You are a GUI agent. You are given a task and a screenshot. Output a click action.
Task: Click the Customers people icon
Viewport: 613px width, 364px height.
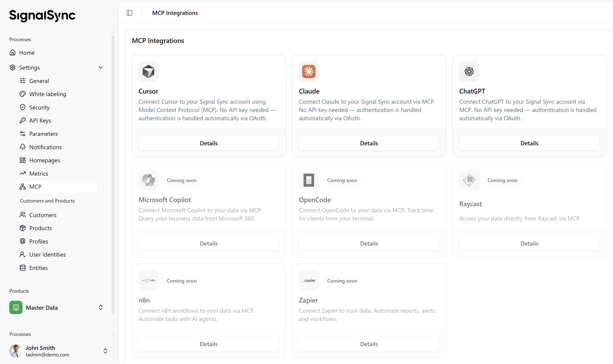tap(23, 215)
